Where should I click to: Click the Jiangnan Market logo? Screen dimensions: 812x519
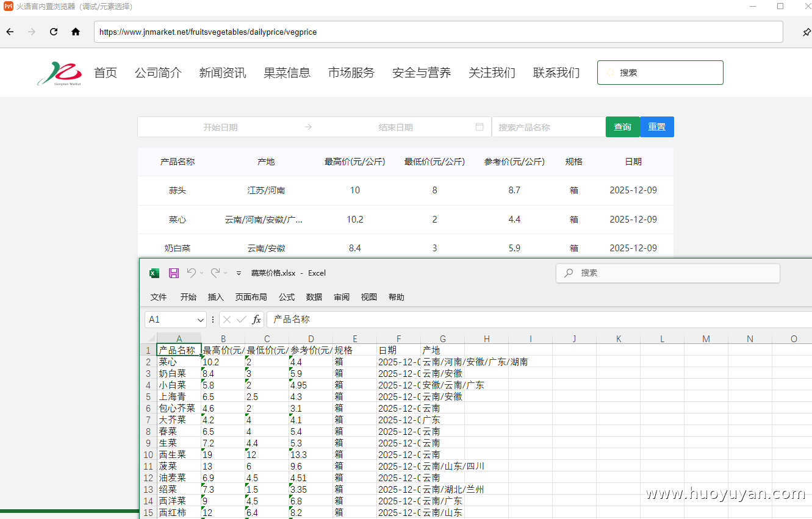click(60, 73)
